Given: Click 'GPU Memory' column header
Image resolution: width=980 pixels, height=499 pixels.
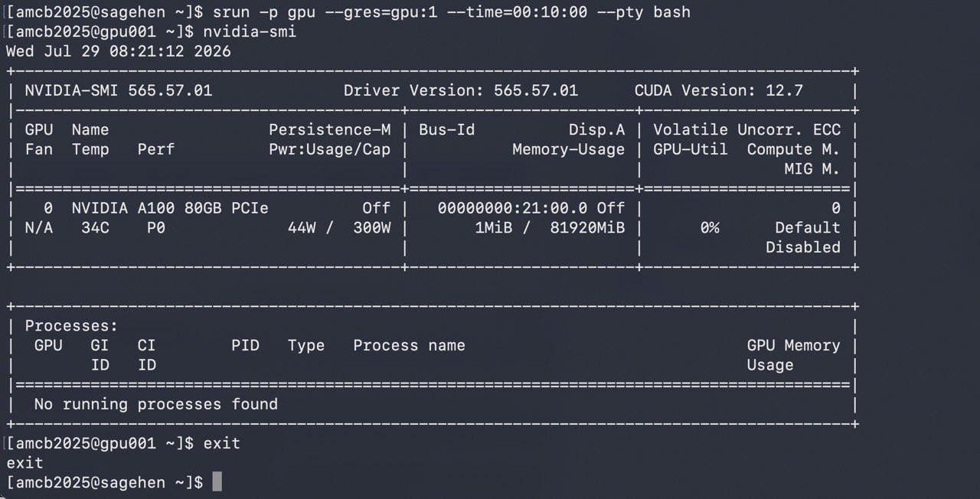Looking at the screenshot, I should (794, 346).
